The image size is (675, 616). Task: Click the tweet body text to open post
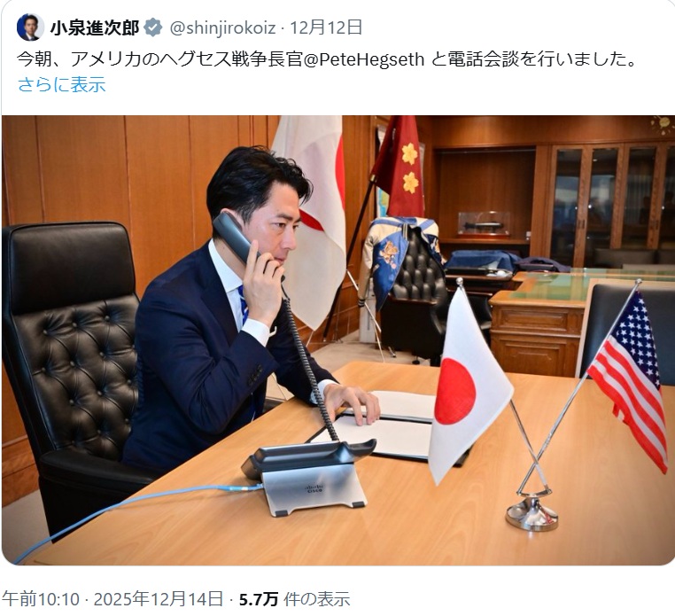[327, 59]
